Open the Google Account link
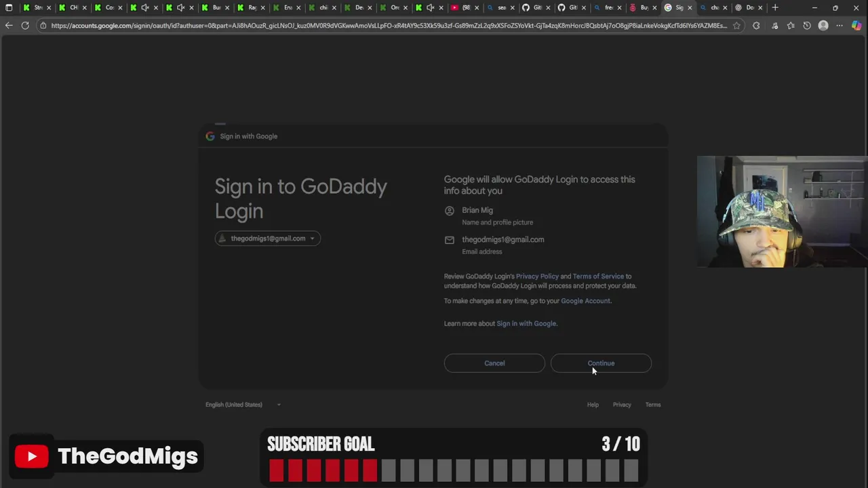 pos(585,301)
